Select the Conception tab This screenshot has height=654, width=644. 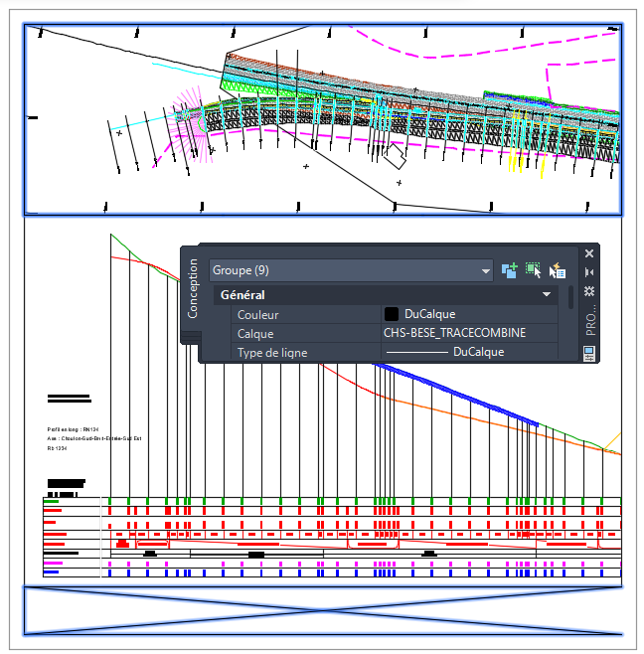[x=192, y=288]
